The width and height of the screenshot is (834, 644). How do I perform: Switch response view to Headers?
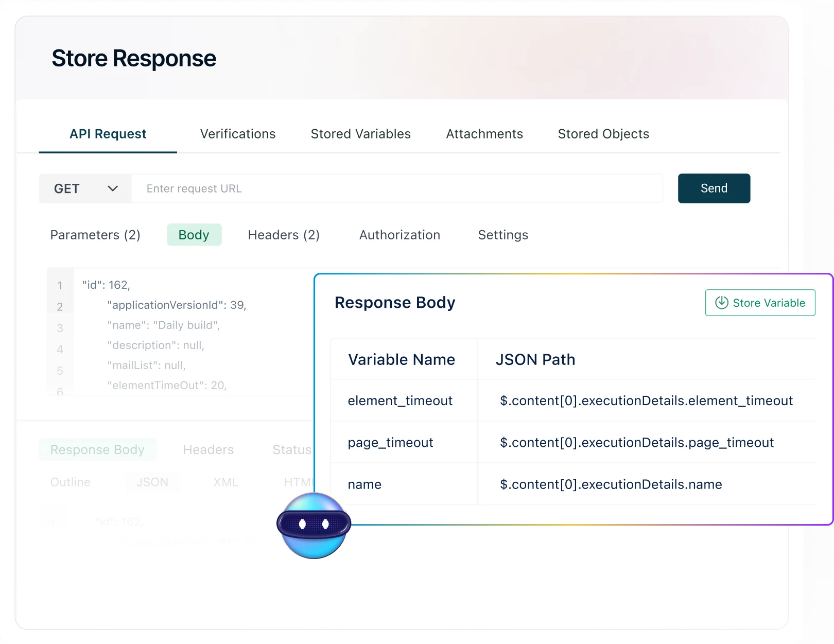pos(208,449)
